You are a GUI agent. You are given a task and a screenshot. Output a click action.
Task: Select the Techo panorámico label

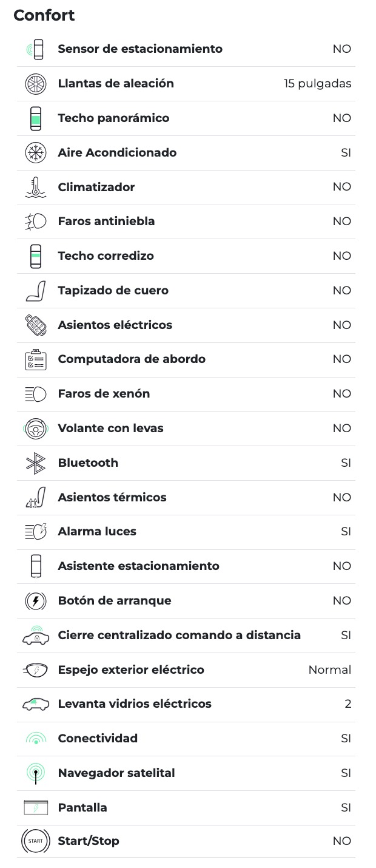(x=113, y=118)
